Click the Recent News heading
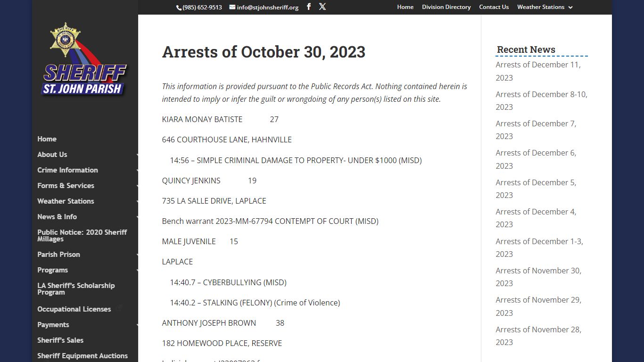This screenshot has width=644, height=362. coord(526,49)
